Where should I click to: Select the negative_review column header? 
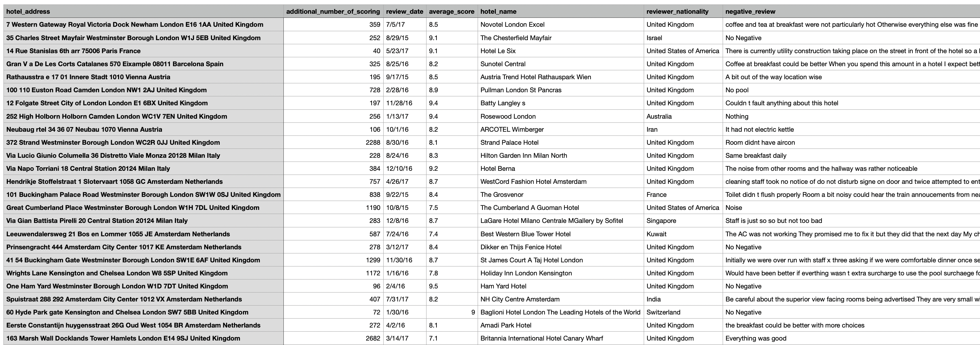click(x=851, y=11)
